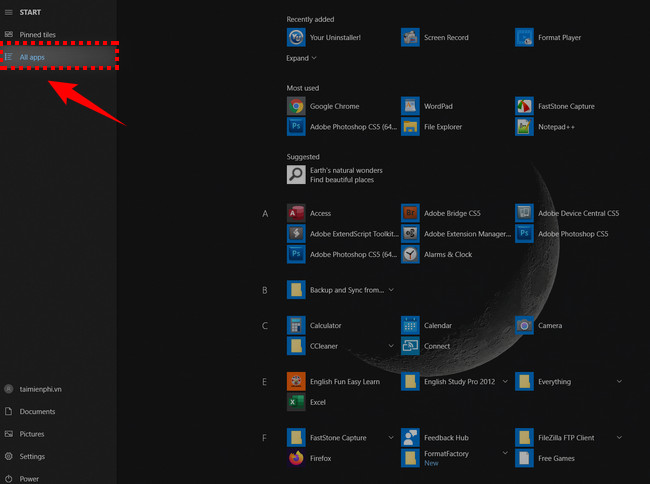This screenshot has width=650, height=484.
Task: Open the Access app icon
Action: 296,213
